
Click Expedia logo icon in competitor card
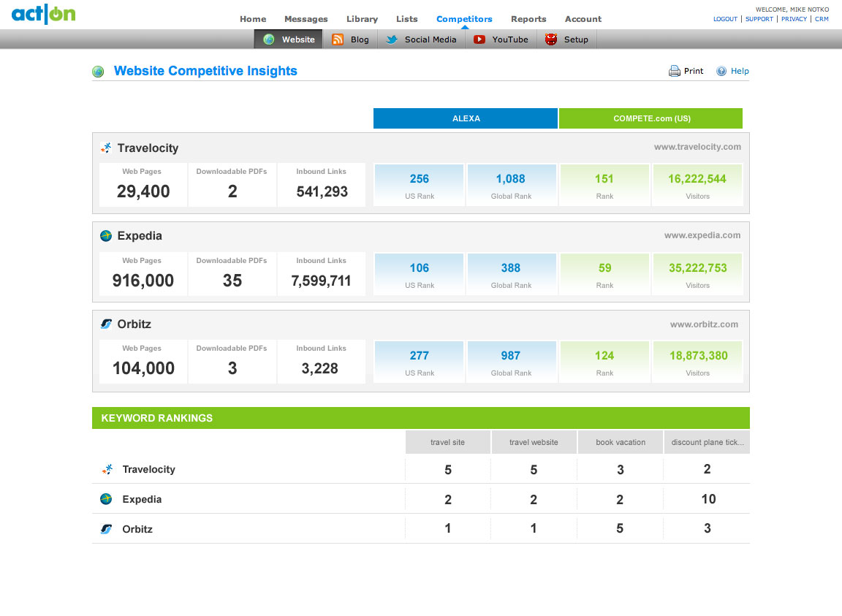coord(106,236)
